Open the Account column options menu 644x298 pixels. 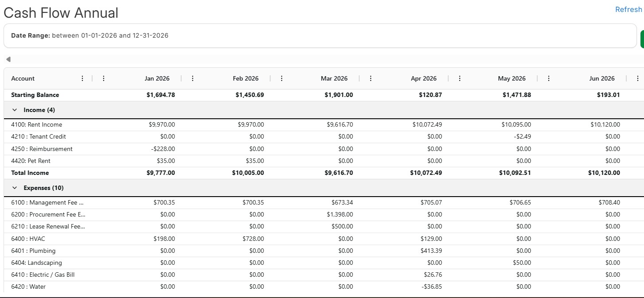tap(82, 78)
